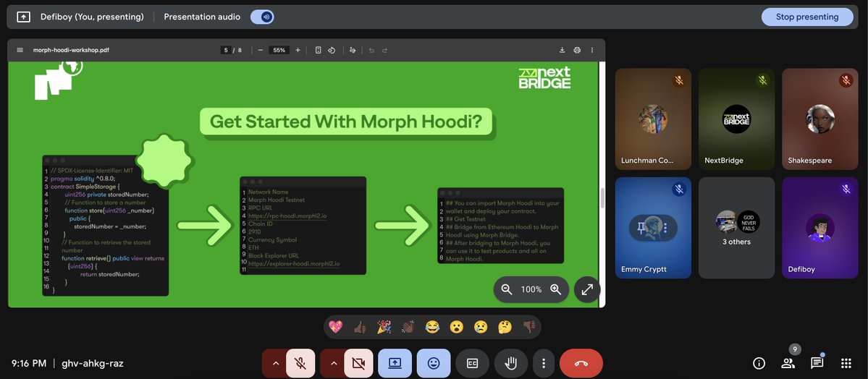Click the PDF redo arrow
The width and height of the screenshot is (868, 379).
tap(384, 50)
